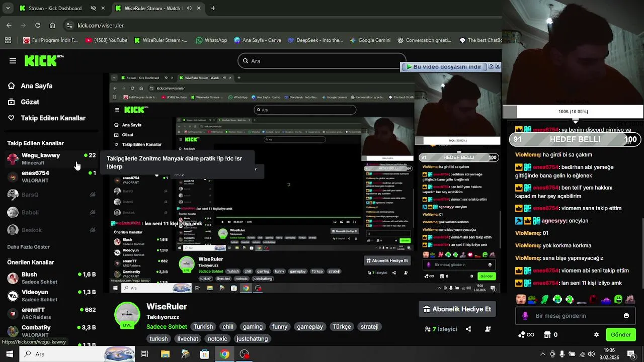Expand hidden system tray icons chevron
The height and width of the screenshot is (362, 644).
click(542, 354)
